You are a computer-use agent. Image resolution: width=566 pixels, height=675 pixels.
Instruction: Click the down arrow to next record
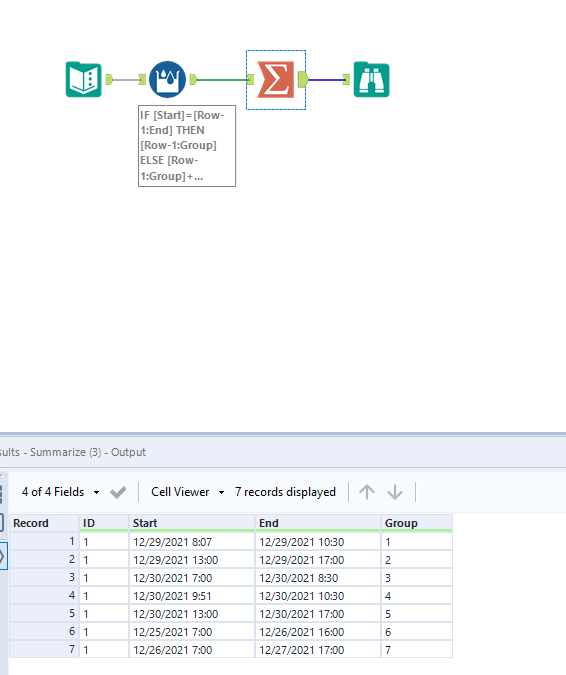[x=395, y=492]
